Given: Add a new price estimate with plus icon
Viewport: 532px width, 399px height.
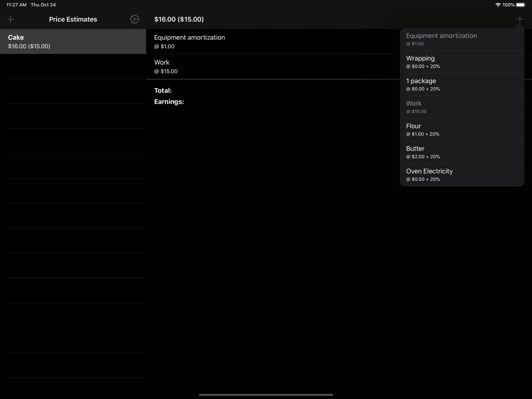Looking at the screenshot, I should pyautogui.click(x=11, y=19).
